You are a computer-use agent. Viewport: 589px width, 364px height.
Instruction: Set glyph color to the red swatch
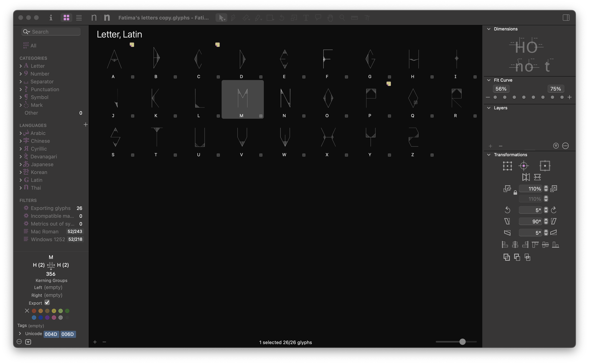(x=34, y=311)
